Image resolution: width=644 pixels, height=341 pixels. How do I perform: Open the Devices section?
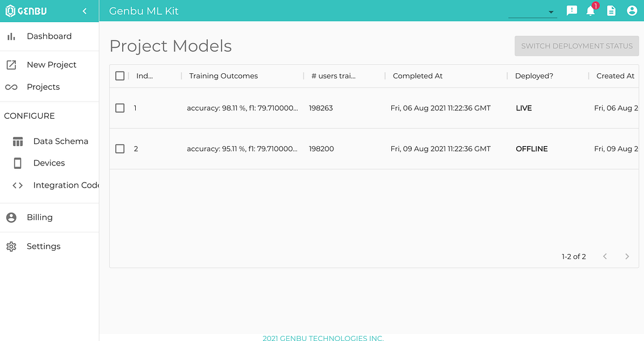(x=49, y=163)
